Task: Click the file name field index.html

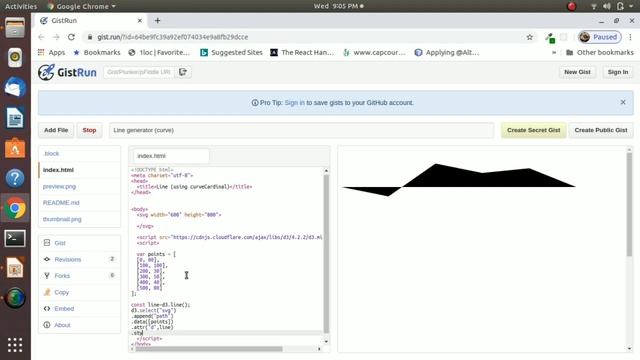Action: click(x=171, y=156)
